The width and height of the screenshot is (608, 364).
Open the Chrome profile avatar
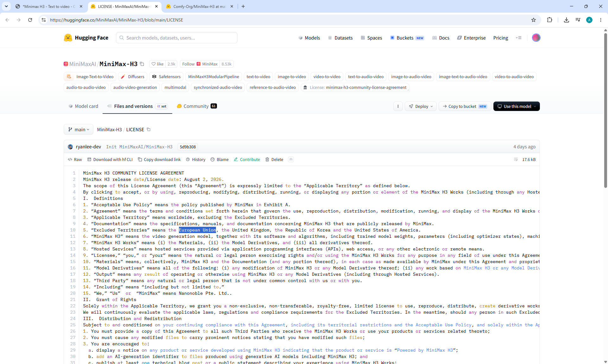click(x=589, y=20)
